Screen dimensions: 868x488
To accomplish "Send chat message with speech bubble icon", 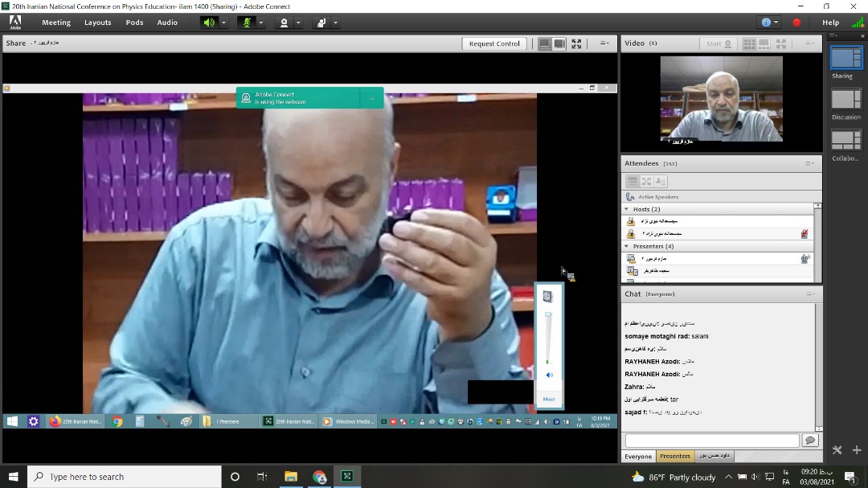I will (x=809, y=441).
